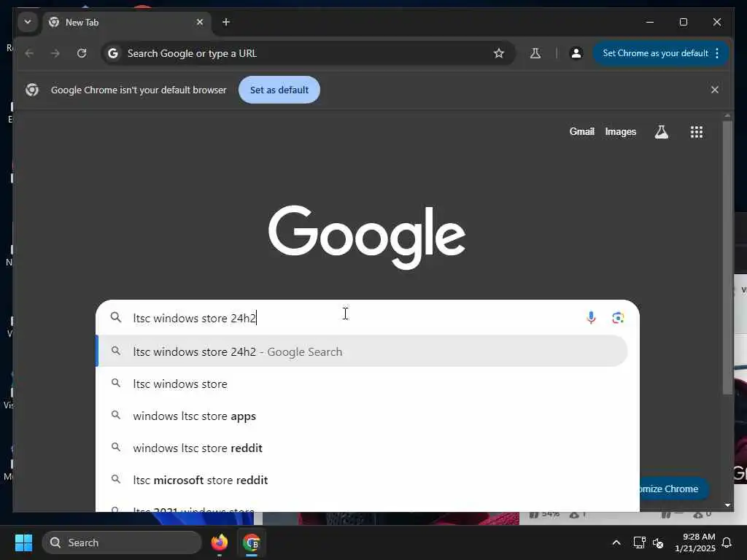
Task: Click the browser forward arrow
Action: (55, 53)
